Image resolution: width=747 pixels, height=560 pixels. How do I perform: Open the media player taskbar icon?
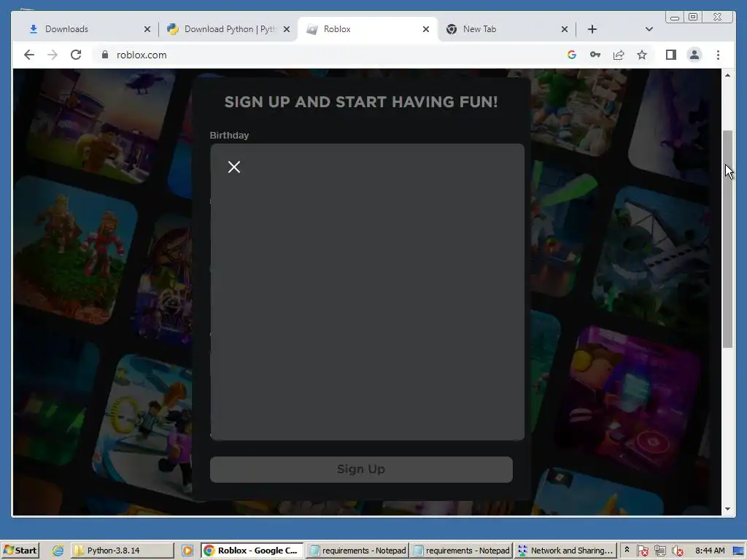pyautogui.click(x=187, y=551)
